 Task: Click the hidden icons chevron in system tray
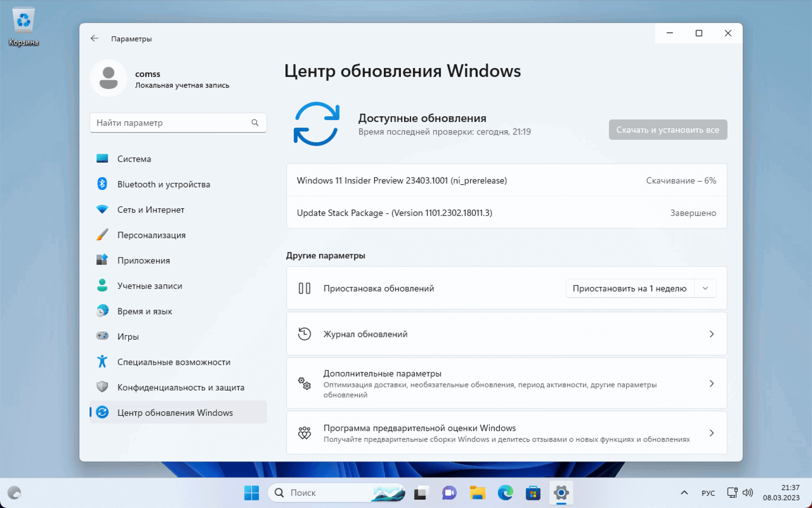pos(684,492)
